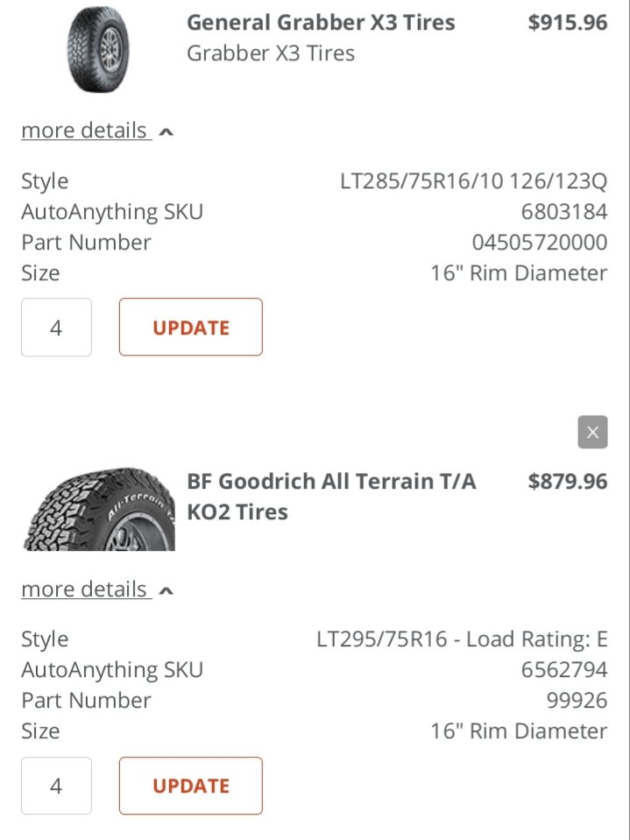
Task: Toggle more details link for KO2 tires
Action: tap(86, 589)
